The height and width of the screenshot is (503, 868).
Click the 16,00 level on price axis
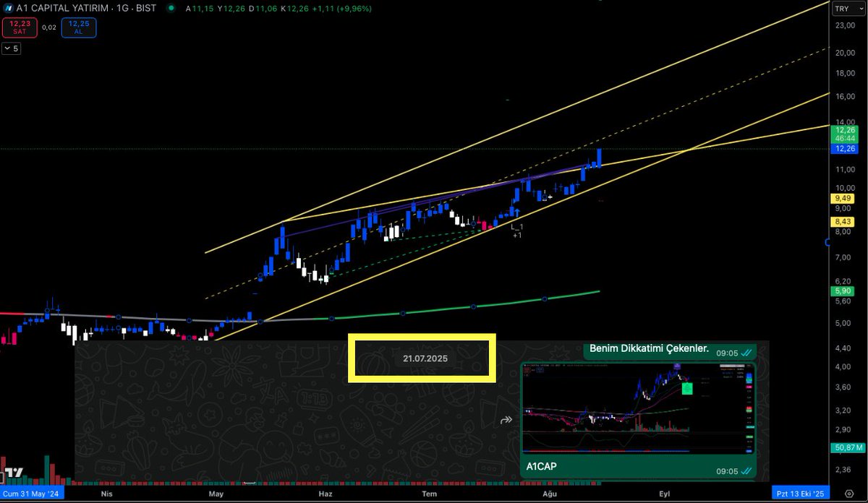tap(845, 97)
